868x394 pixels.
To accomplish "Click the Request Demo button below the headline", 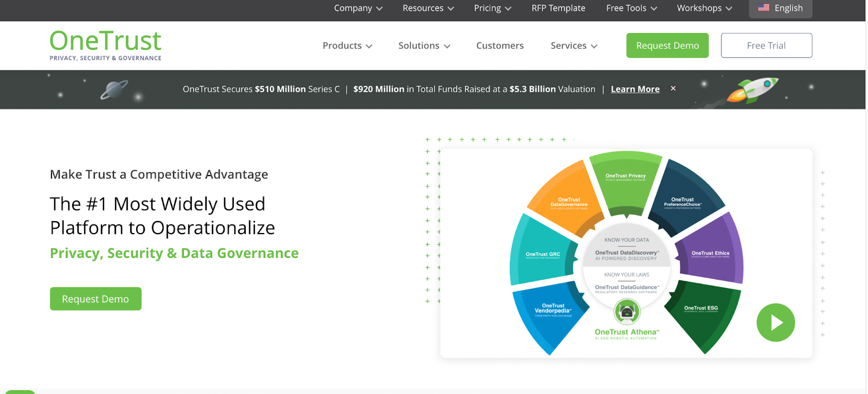I will click(x=95, y=299).
